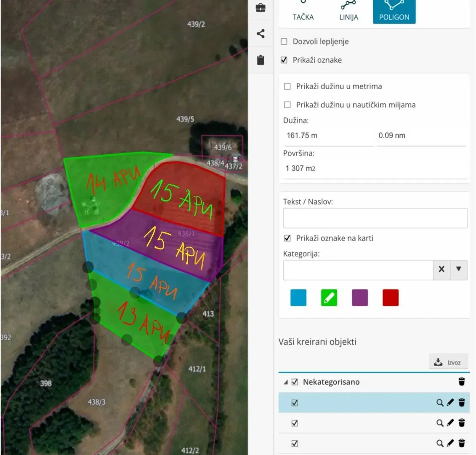Select the purple color swatch
The image size is (476, 455).
(x=360, y=297)
